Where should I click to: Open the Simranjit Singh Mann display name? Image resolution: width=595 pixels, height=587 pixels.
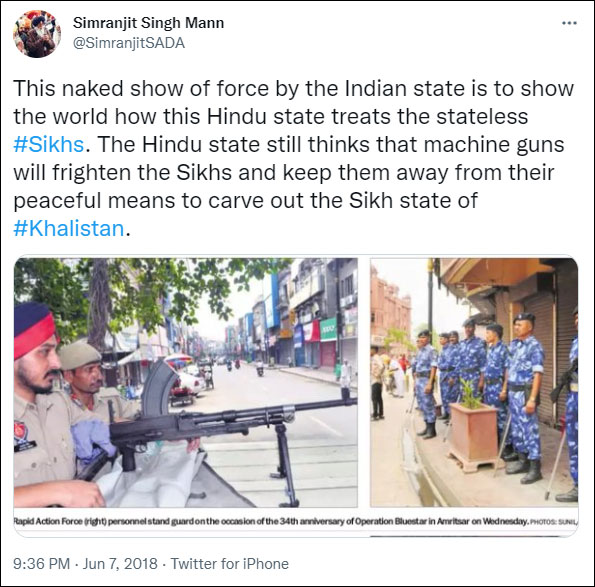tap(148, 23)
